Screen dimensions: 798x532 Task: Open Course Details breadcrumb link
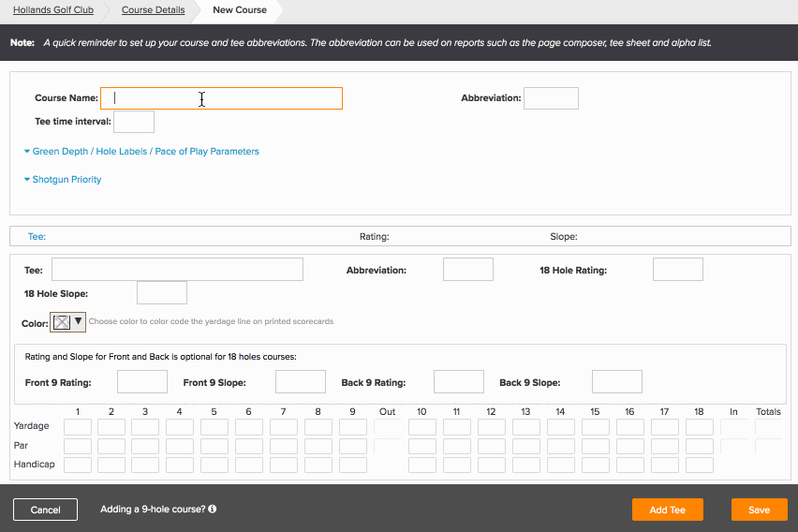point(154,9)
